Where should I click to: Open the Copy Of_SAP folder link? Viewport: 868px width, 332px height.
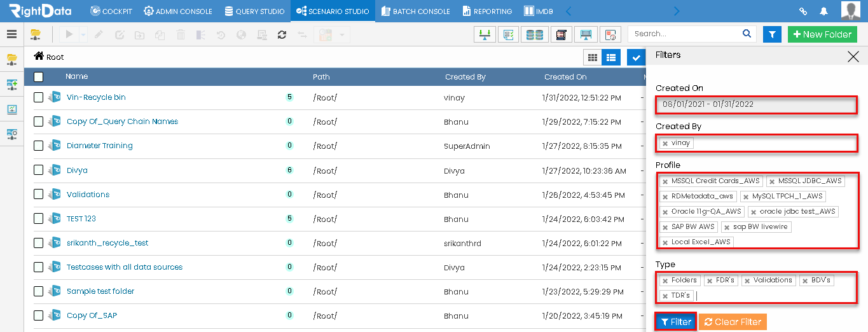pos(92,315)
